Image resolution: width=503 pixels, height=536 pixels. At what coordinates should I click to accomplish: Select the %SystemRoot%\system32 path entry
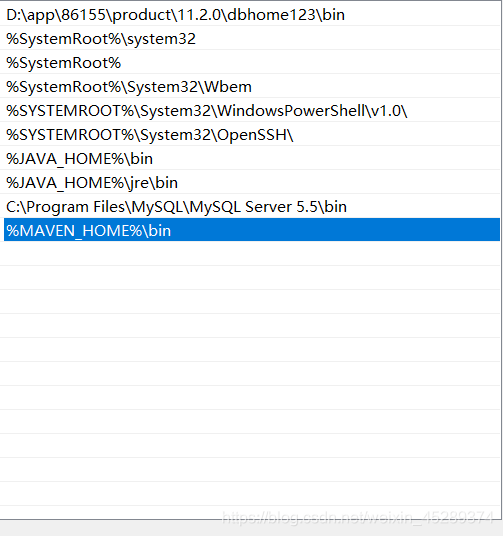pyautogui.click(x=251, y=39)
